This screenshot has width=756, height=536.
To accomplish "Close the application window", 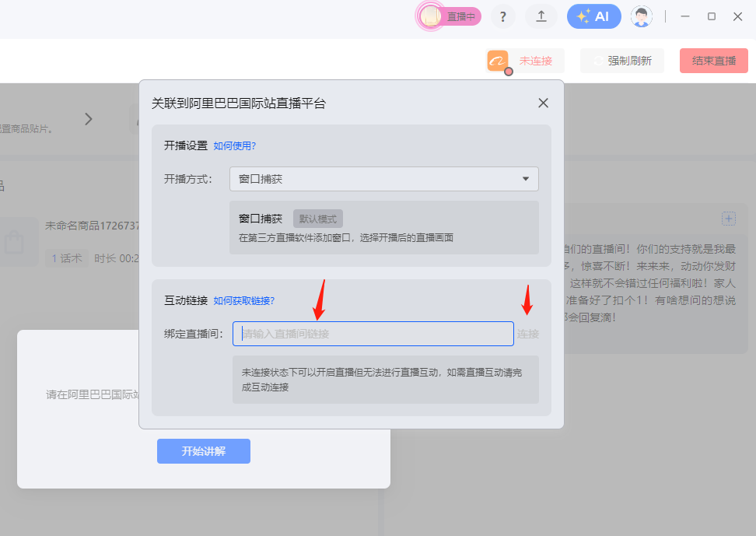I will pyautogui.click(x=737, y=16).
